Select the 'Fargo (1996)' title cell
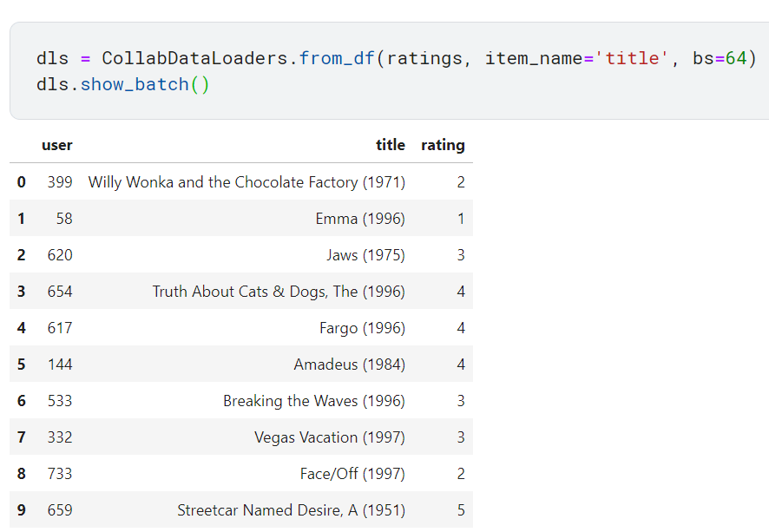Screen dimensions: 769x532 pyautogui.click(x=363, y=328)
